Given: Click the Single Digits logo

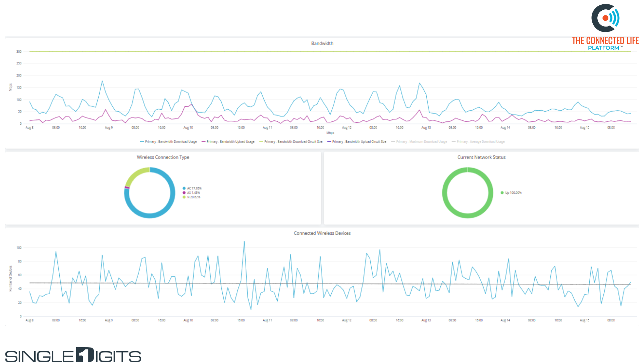Looking at the screenshot, I should [73, 355].
